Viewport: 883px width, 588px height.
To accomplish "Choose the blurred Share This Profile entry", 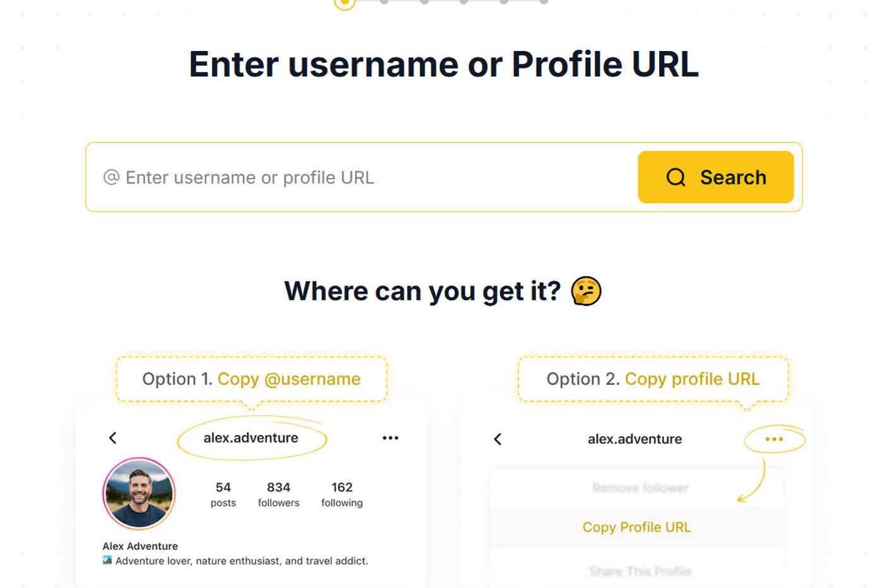I will [x=640, y=571].
